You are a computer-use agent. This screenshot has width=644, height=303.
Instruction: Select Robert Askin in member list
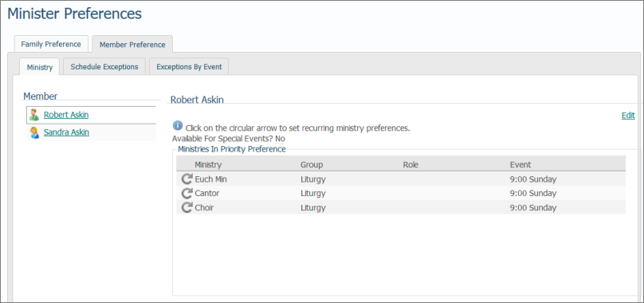(66, 115)
